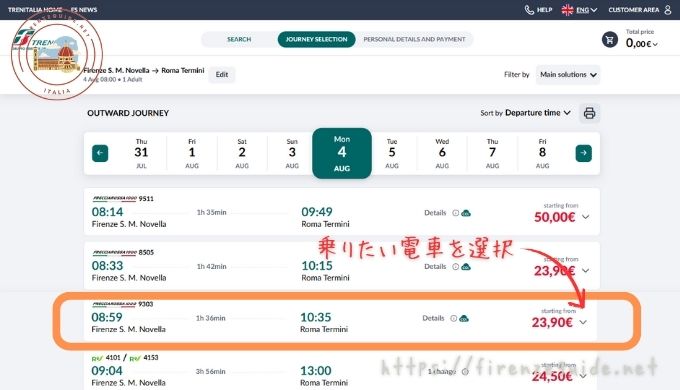Open info icon for 09:49 arrival train
Screen dimensions: 680x390
[455, 213]
